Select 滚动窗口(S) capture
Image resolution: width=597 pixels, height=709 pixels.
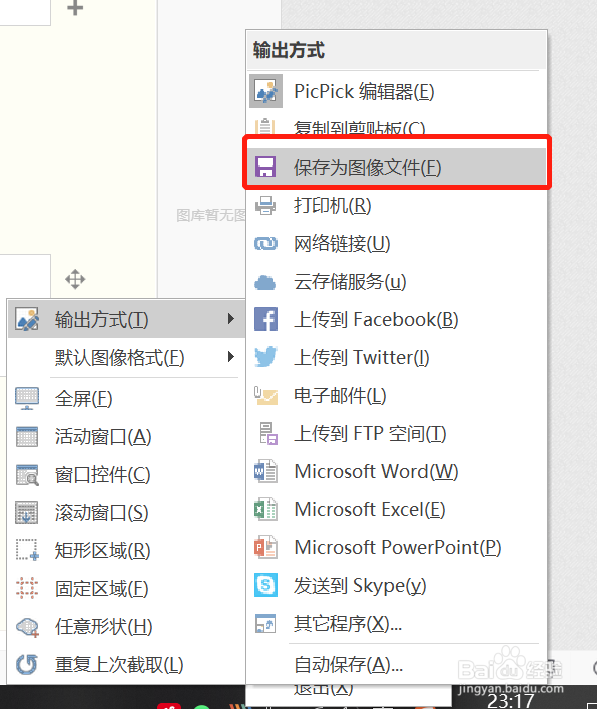click(126, 512)
